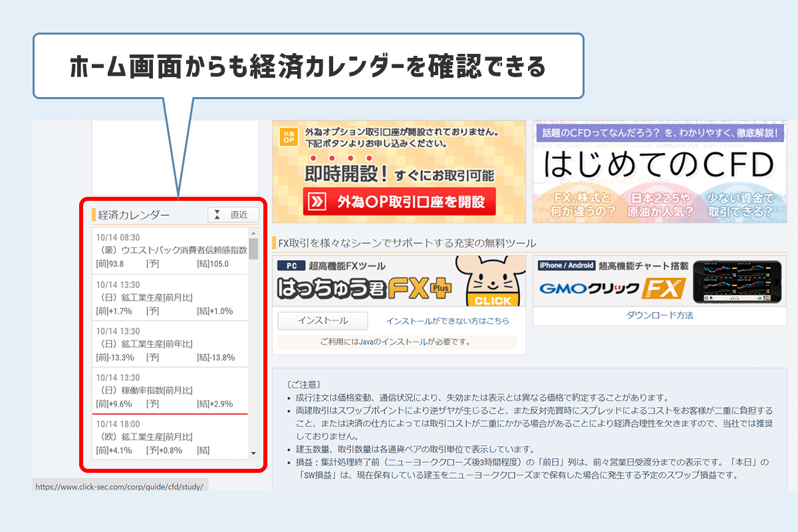Click the FX取引を様々なシーンで heading
The width and height of the screenshot is (798, 532).
[x=407, y=243]
